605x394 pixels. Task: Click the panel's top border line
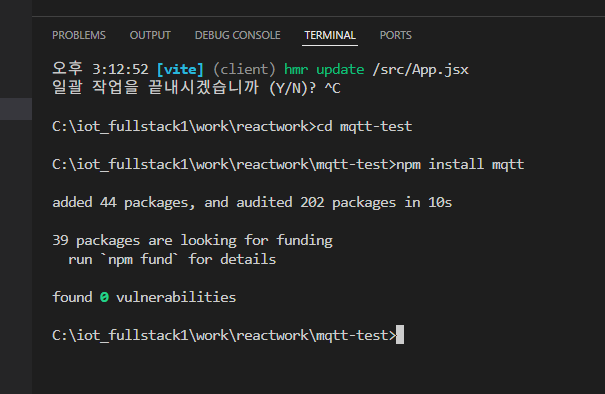[x=318, y=17]
